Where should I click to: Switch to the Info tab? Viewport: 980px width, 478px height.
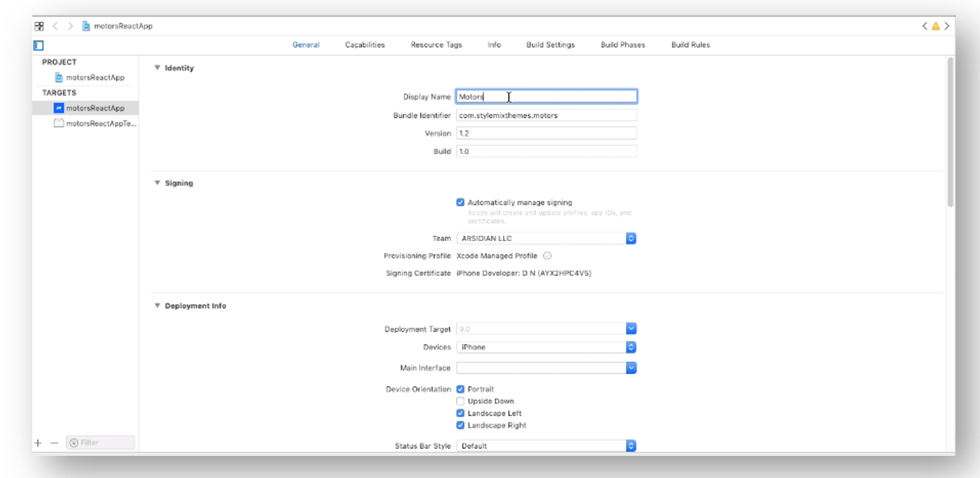coord(494,45)
